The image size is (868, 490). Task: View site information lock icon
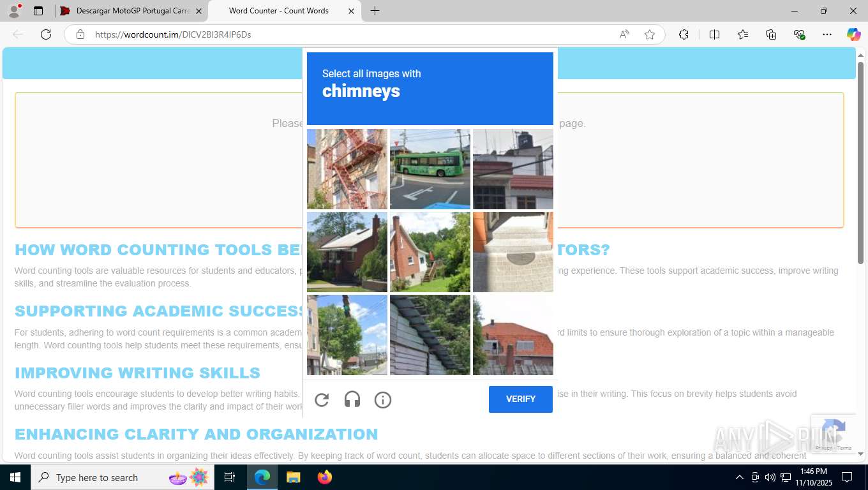point(80,34)
